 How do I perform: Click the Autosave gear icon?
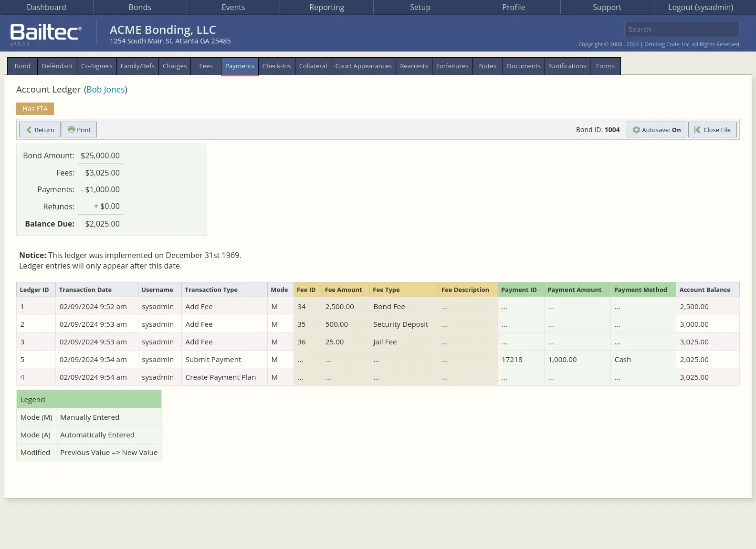pyautogui.click(x=636, y=130)
